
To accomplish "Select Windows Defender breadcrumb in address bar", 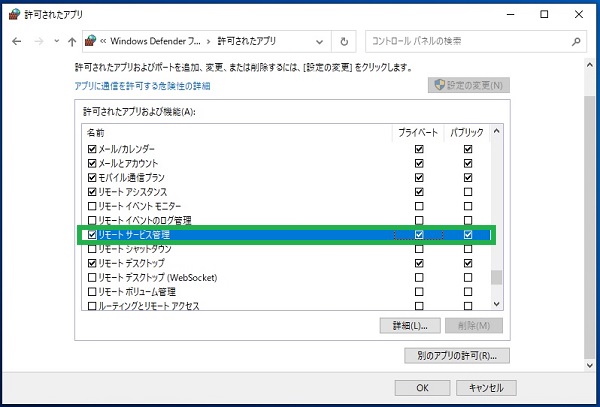I will point(155,41).
